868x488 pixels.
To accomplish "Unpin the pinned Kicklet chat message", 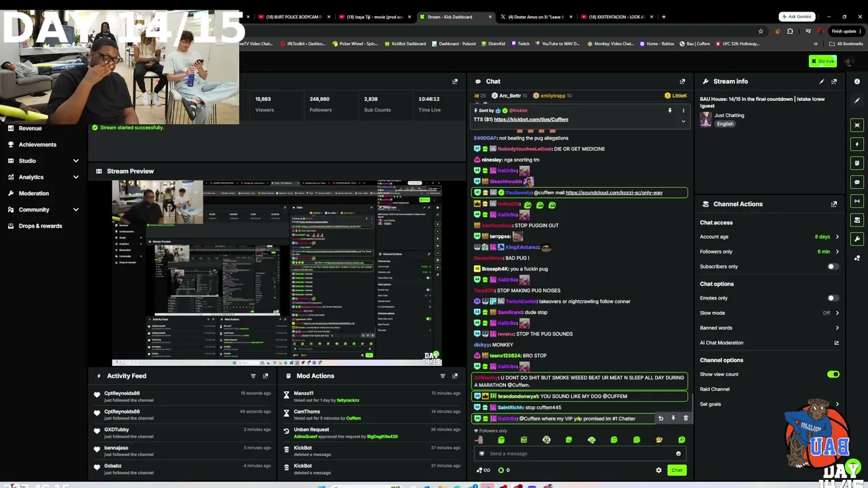I will pyautogui.click(x=669, y=110).
